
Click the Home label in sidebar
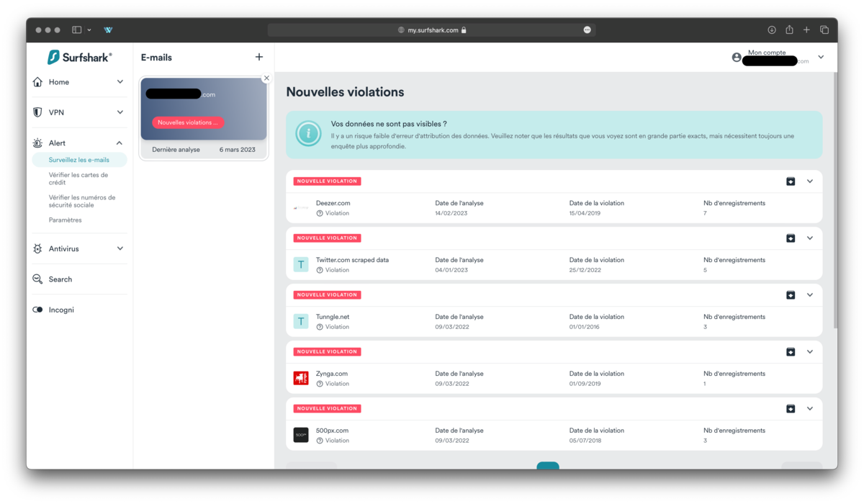tap(59, 82)
